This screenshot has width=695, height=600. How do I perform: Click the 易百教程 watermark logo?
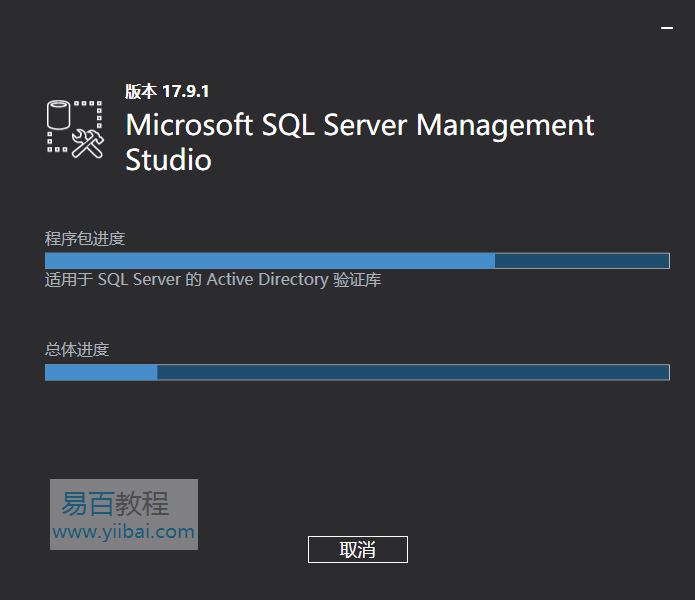click(124, 514)
